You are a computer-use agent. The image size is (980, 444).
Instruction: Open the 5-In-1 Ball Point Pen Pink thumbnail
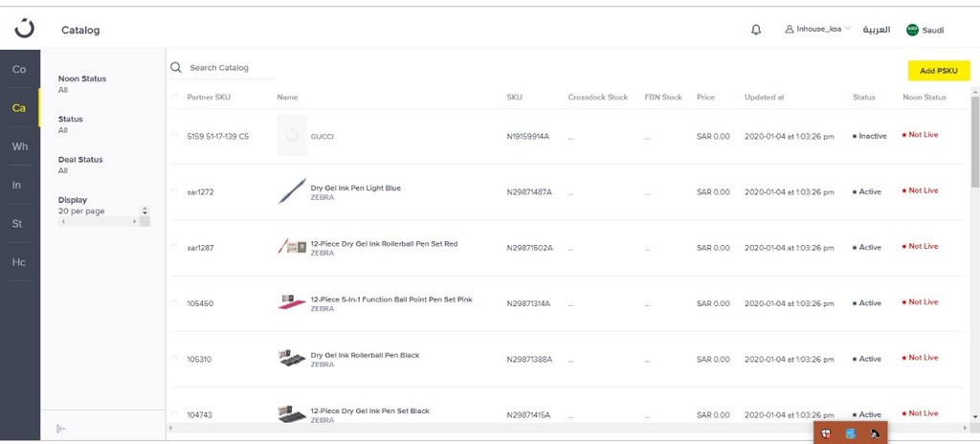click(292, 302)
